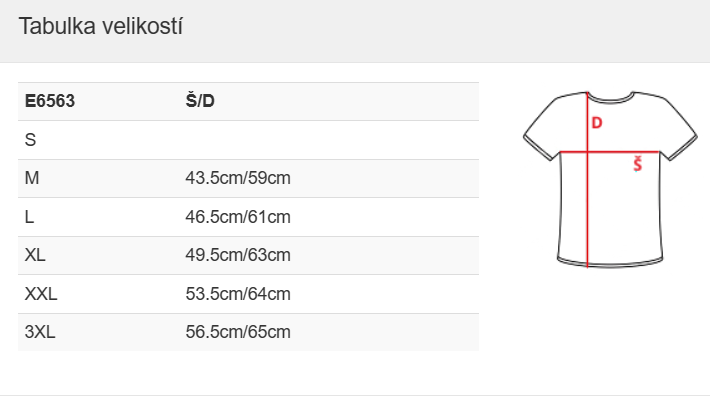The image size is (710, 413).
Task: Click the red D length label
Action: (597, 123)
